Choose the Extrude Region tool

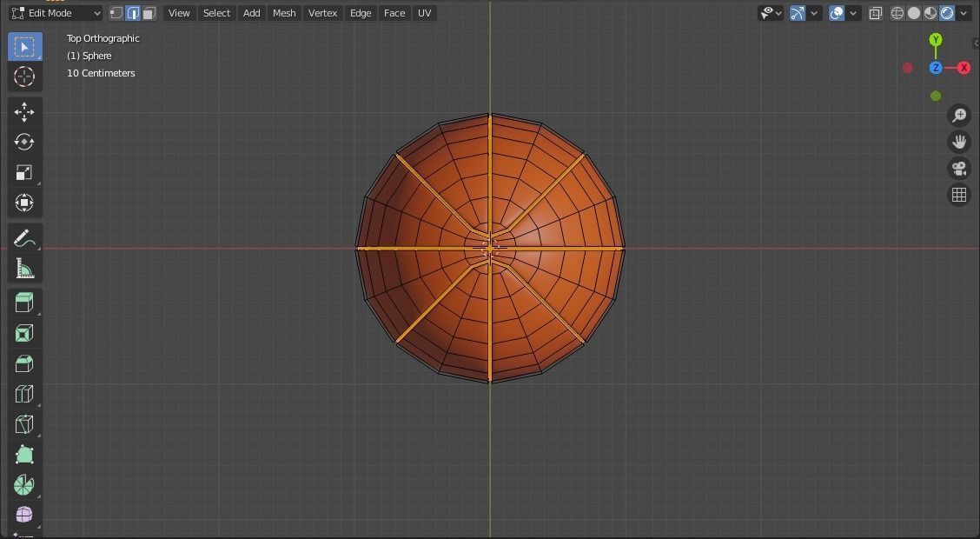tap(24, 303)
